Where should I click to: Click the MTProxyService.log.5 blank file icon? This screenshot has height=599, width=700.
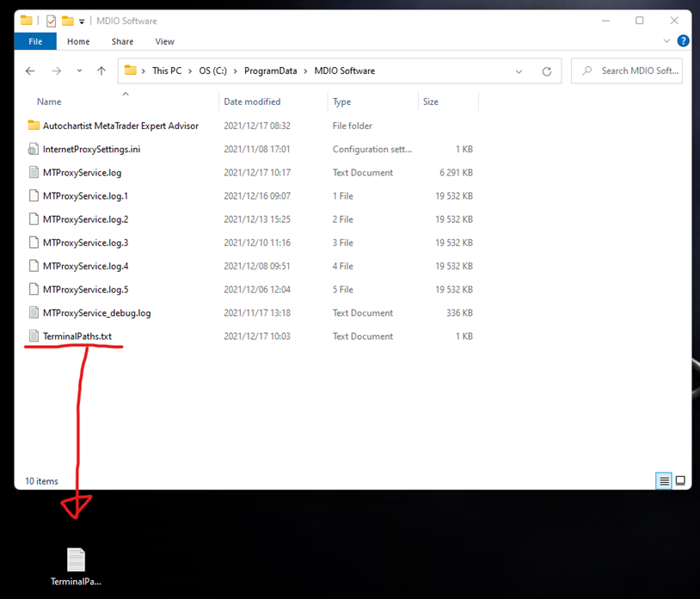[34, 289]
